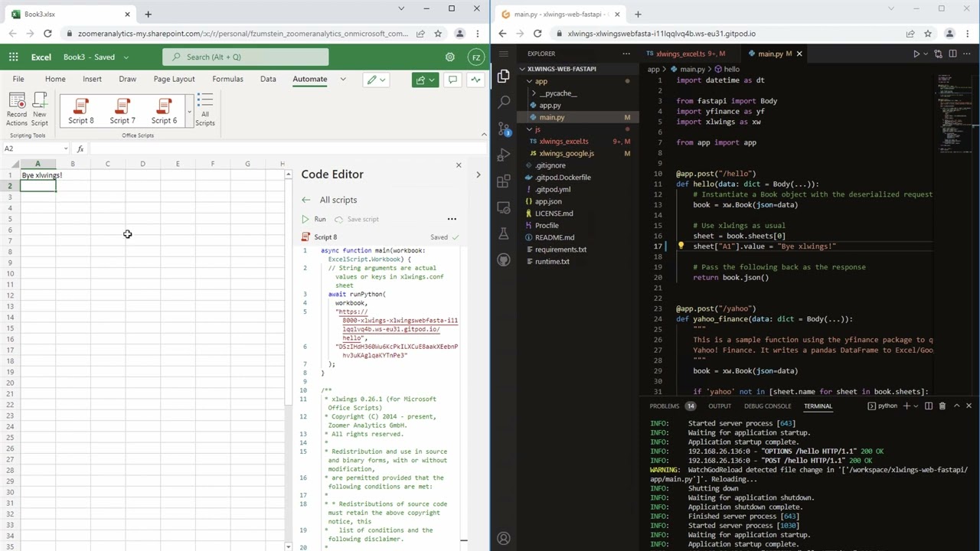Open the Source Control view in VS Code

click(503, 129)
